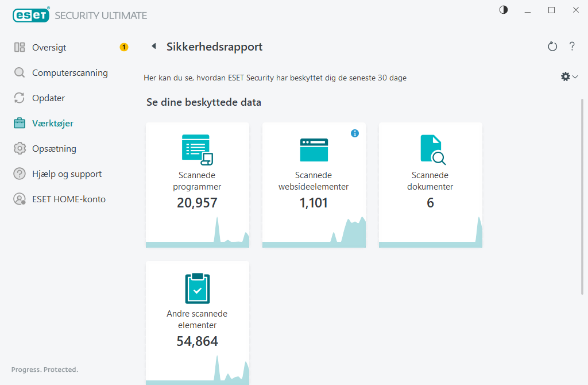Viewport: 588px width, 385px height.
Task: Click the Scannede websideelementer browser icon
Action: (314, 150)
